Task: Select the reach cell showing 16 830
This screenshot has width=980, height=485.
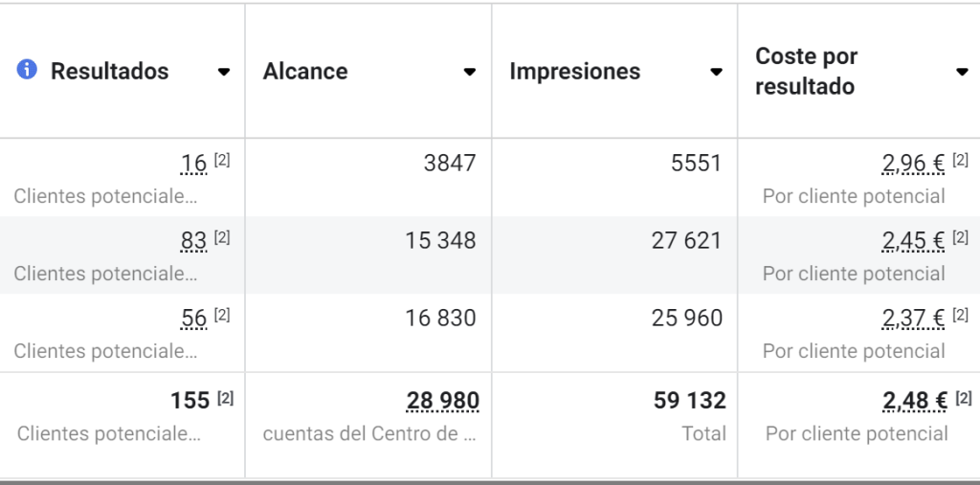Action: [368, 333]
